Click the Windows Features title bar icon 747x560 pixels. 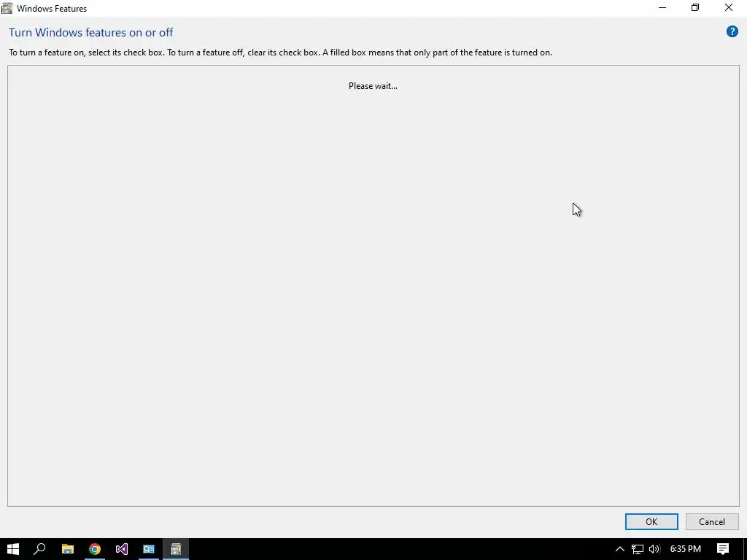pos(7,8)
